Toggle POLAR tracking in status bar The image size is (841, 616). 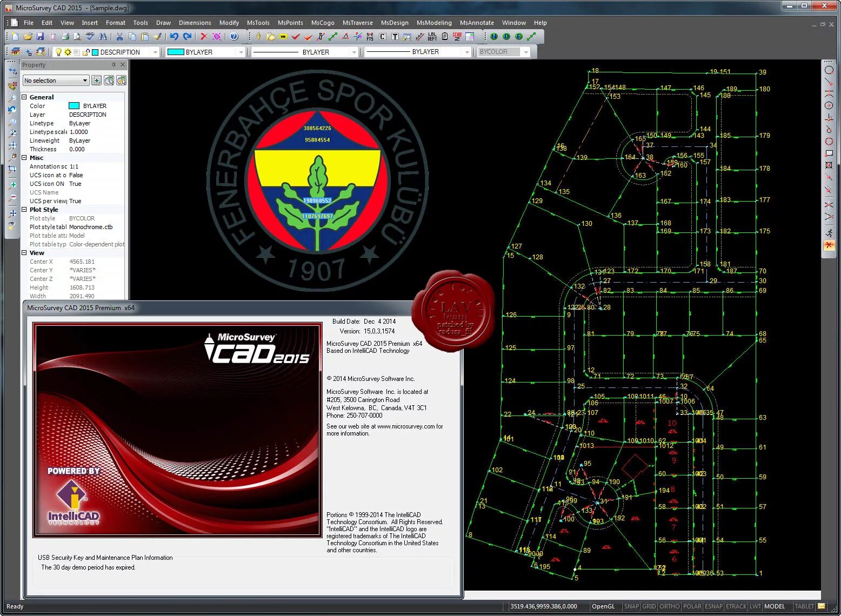pos(692,606)
